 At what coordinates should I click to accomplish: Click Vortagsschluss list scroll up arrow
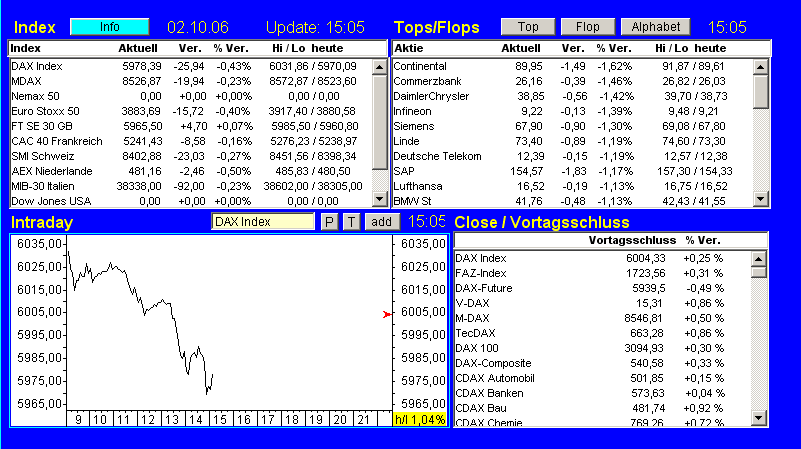pyautogui.click(x=759, y=259)
